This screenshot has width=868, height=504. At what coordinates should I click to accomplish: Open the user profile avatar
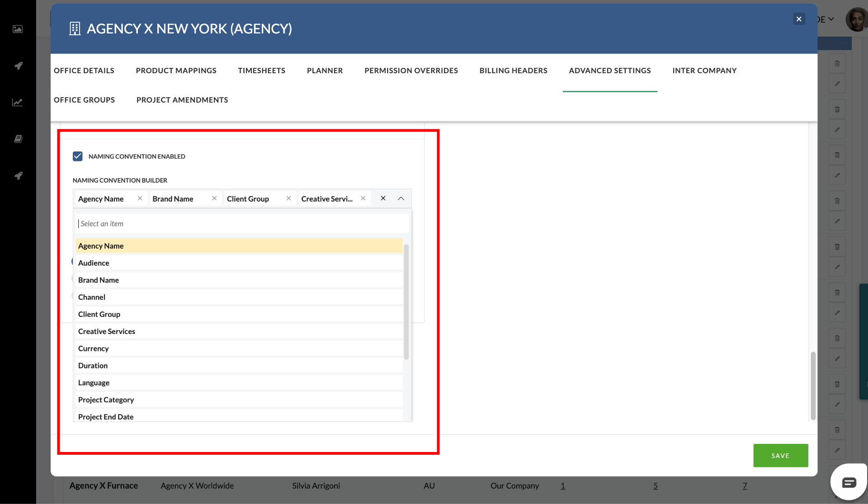click(857, 19)
